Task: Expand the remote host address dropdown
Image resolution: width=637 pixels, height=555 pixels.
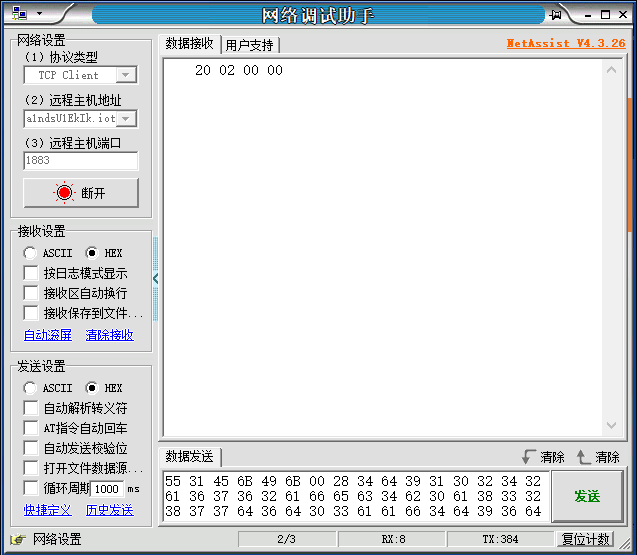Action: [x=126, y=119]
